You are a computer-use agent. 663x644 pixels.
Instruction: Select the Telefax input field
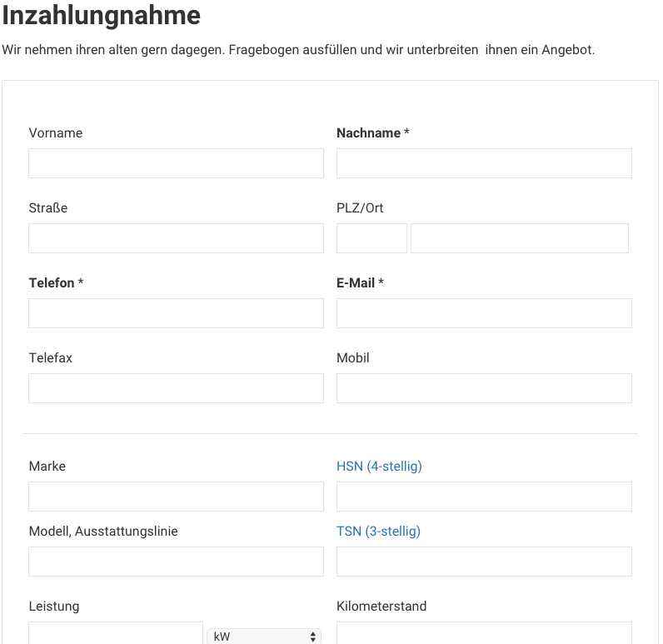point(176,388)
